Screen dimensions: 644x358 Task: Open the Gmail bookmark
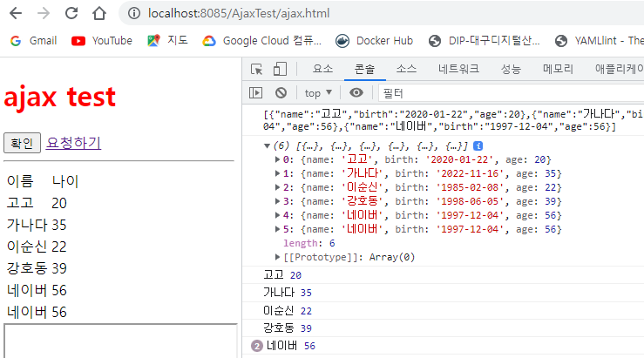click(x=34, y=41)
